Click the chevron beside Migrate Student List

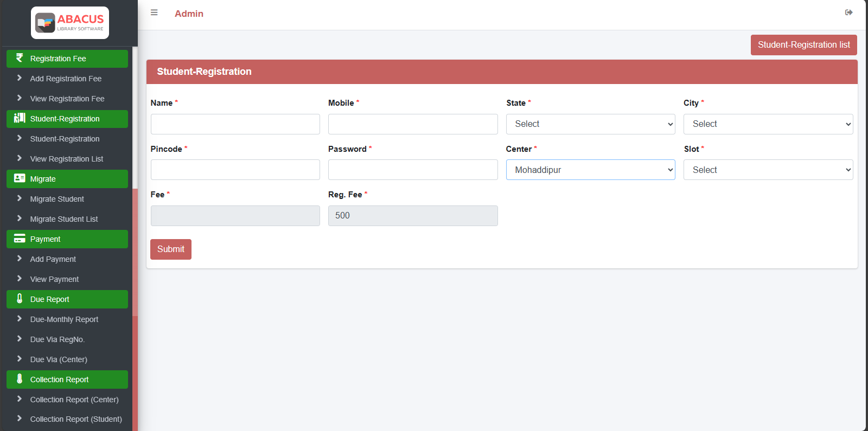pyautogui.click(x=20, y=218)
